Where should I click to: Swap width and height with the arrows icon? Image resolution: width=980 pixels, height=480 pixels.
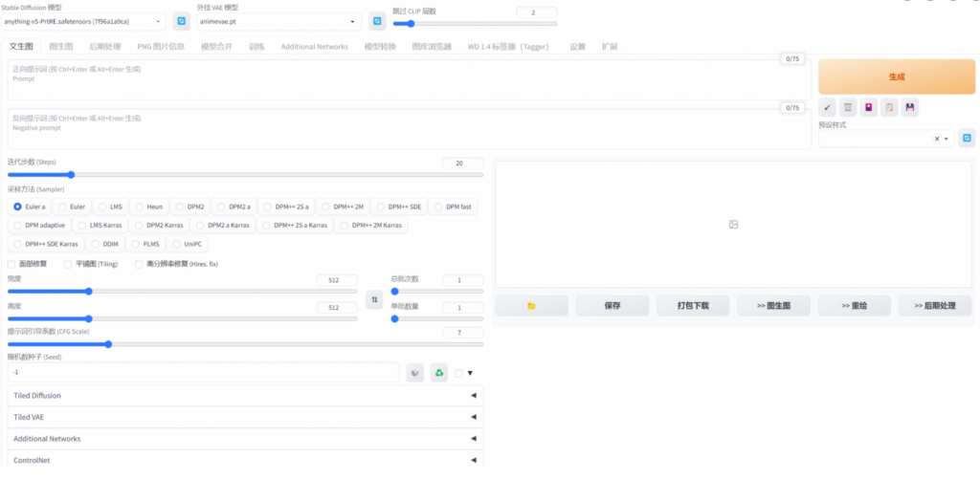374,299
